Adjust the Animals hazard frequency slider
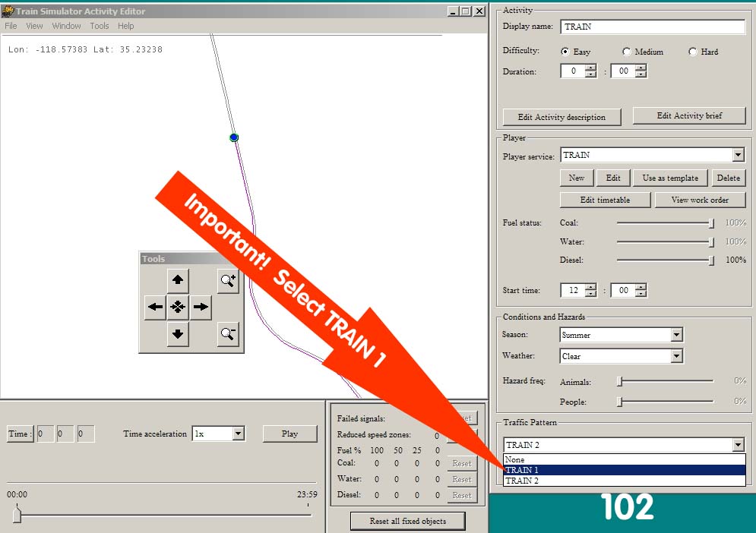Viewport: 756px width, 533px height. coord(620,381)
